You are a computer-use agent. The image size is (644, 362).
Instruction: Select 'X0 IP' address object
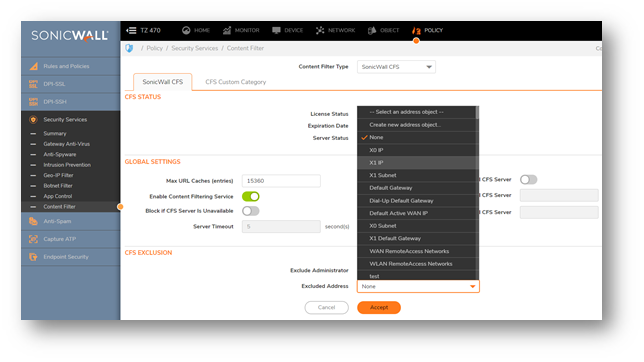tap(417, 150)
